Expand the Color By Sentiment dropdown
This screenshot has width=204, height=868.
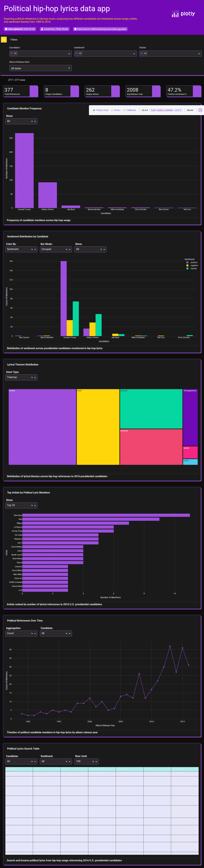(35, 249)
